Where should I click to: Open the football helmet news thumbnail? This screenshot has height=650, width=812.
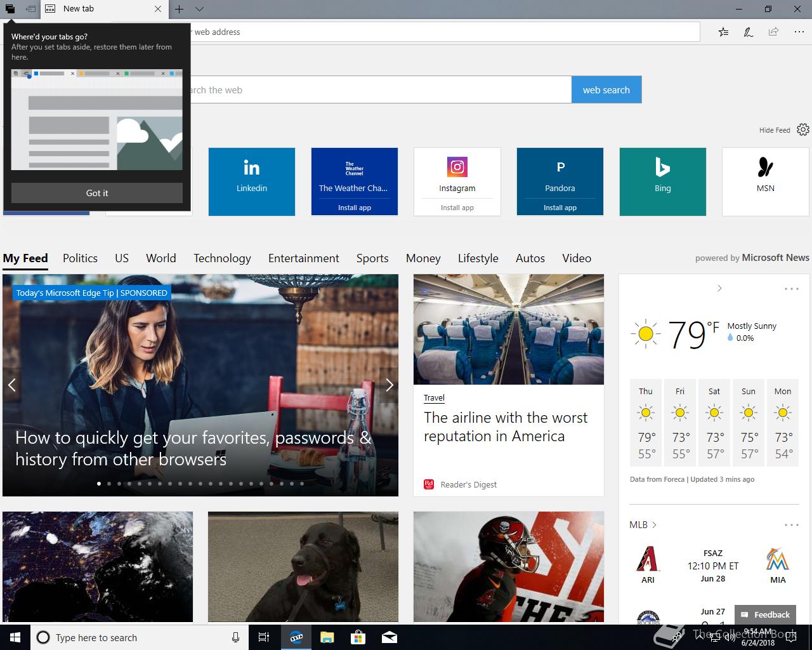coord(509,567)
